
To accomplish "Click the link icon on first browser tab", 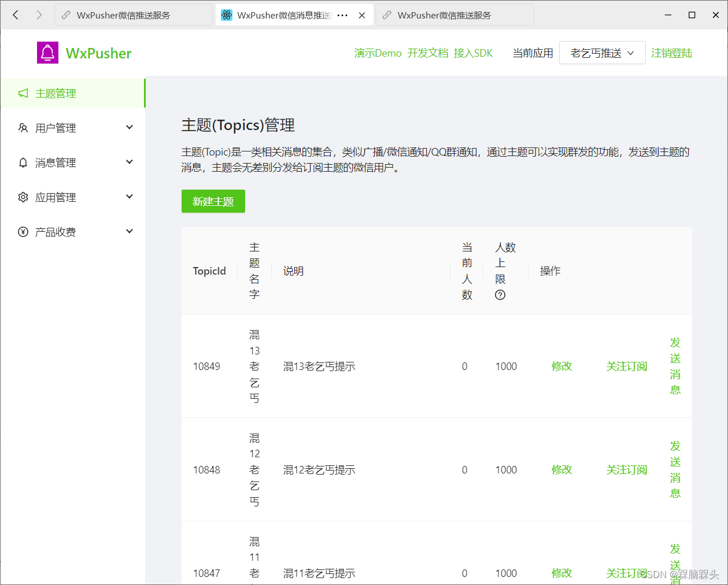I will point(66,15).
